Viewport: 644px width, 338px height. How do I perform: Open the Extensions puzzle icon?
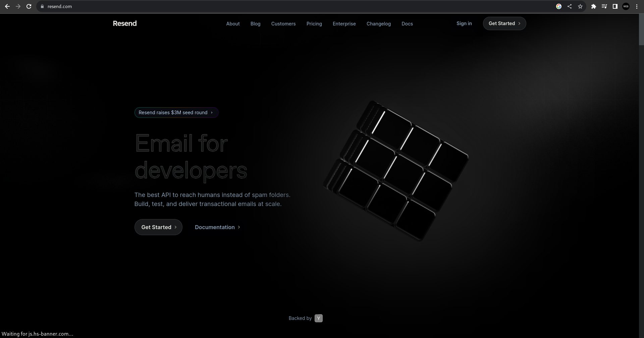(x=593, y=6)
